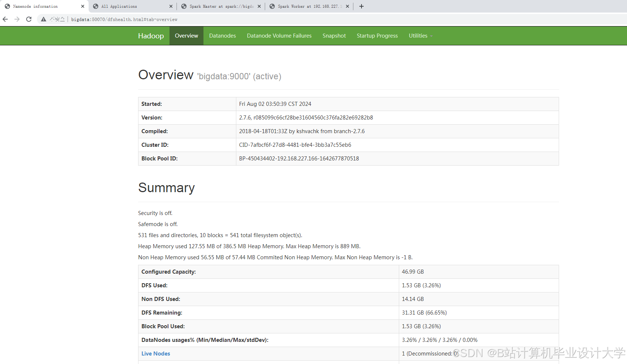Open the Startup Progress page
Screen dimensions: 627x364
tap(377, 36)
